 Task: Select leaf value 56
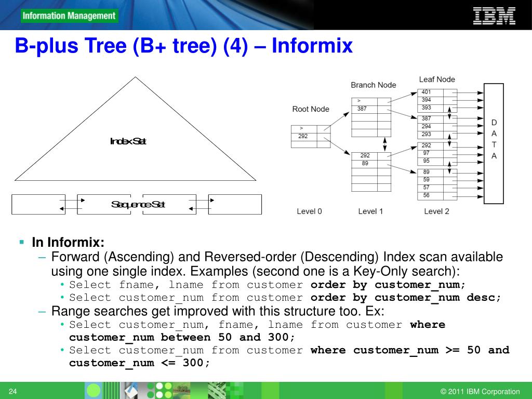(x=426, y=195)
